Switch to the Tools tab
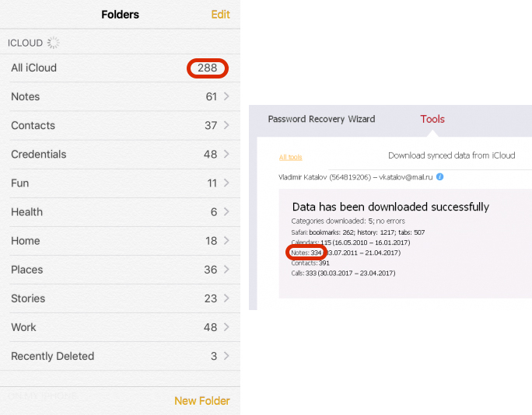The height and width of the screenshot is (415, 532). click(432, 120)
